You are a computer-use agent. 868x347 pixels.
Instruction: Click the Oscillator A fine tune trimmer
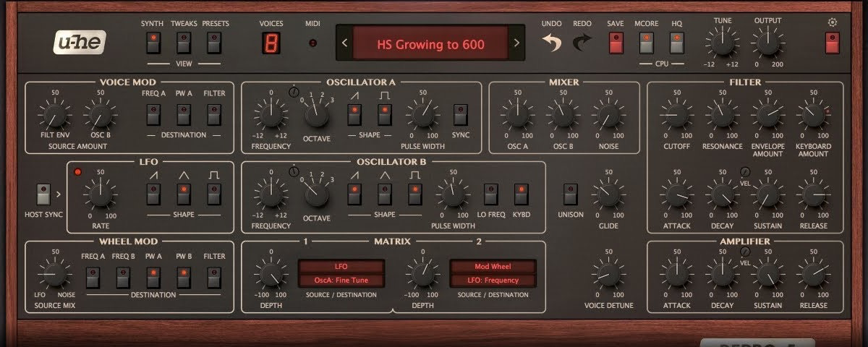pos(293,93)
